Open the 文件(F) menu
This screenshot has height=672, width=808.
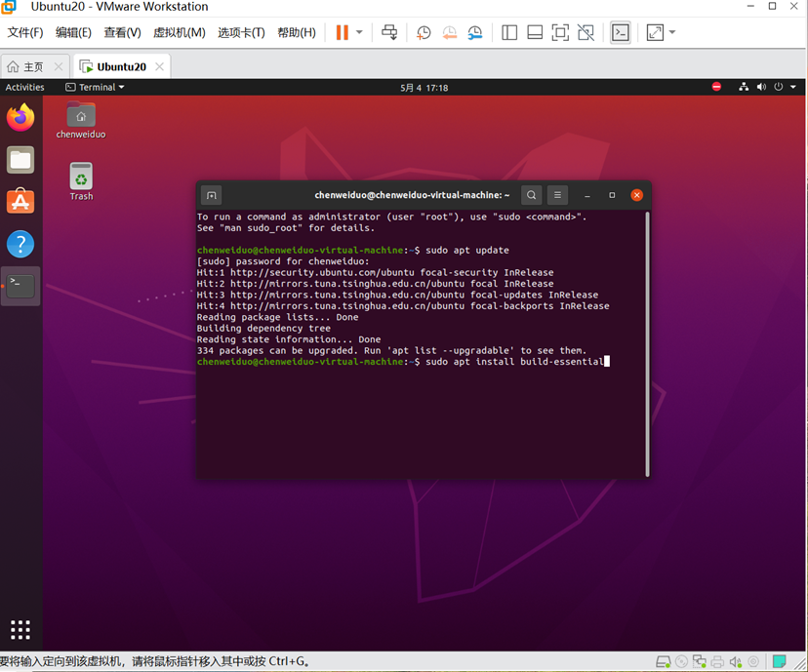pyautogui.click(x=25, y=32)
